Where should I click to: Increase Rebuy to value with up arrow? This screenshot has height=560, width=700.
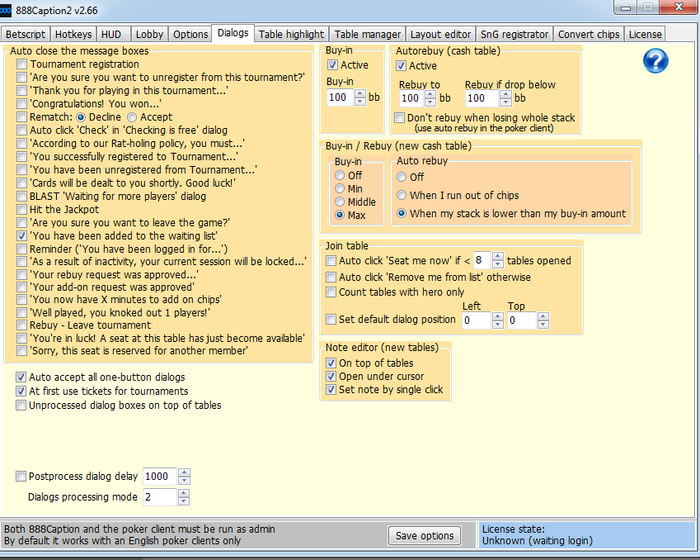click(x=430, y=94)
